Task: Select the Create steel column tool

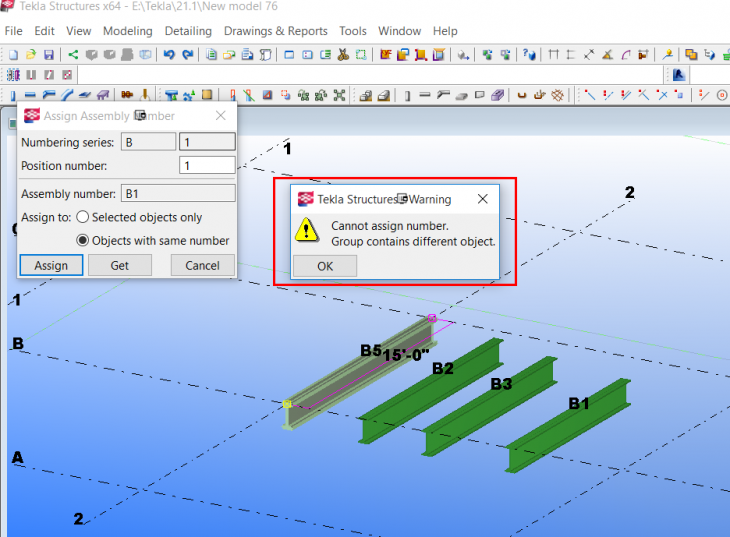Action: [x=13, y=95]
